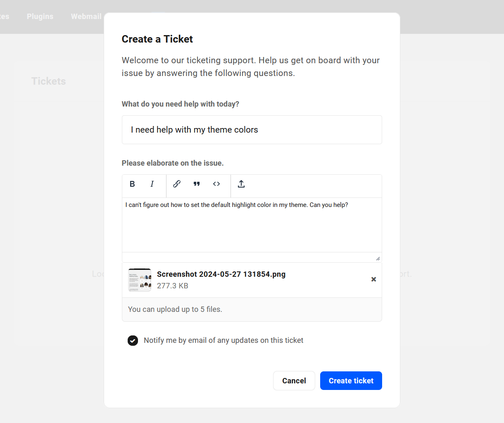
Task: Disable email notifications for this ticket
Action: pyautogui.click(x=133, y=340)
